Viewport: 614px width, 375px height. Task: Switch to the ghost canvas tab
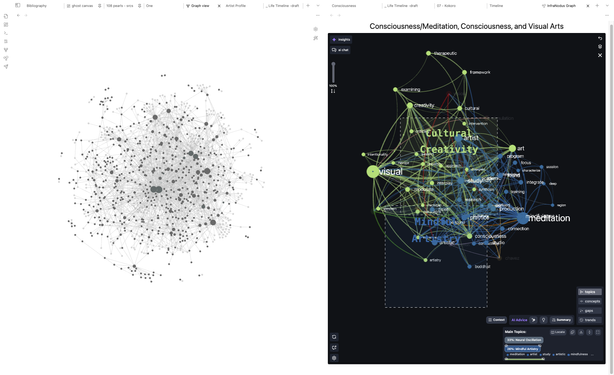tap(80, 6)
